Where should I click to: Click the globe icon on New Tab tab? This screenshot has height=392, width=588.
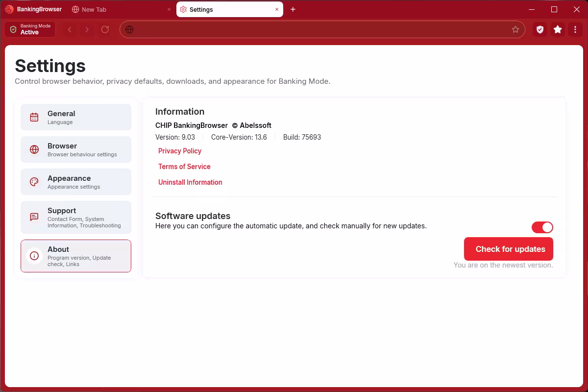[x=75, y=9]
